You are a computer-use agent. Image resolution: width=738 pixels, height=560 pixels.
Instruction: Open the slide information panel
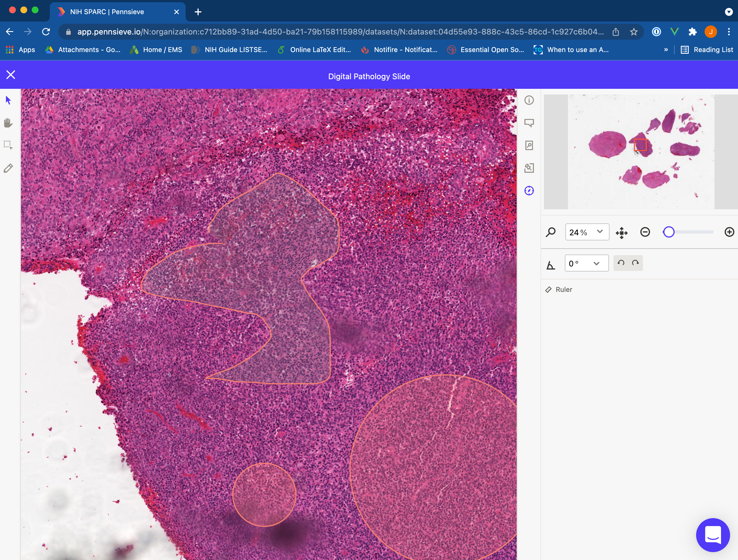[529, 100]
